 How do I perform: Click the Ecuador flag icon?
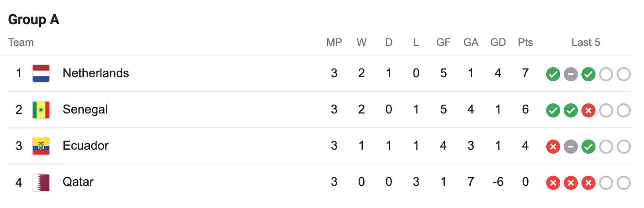click(x=41, y=146)
